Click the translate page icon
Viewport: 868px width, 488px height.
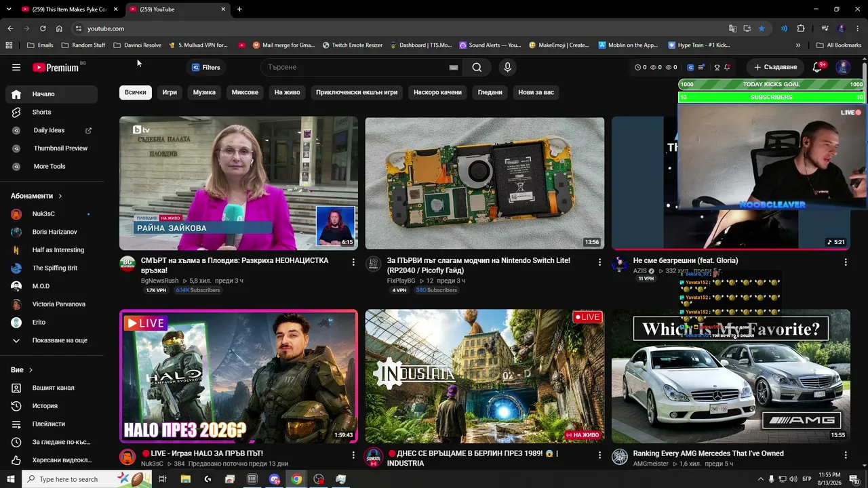click(732, 28)
